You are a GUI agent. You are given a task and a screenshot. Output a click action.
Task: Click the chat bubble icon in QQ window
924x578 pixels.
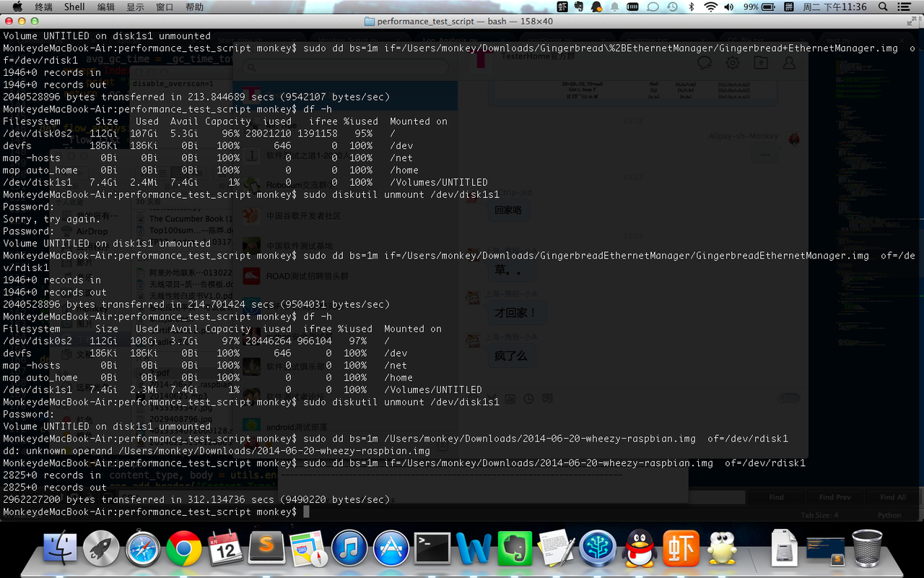(705, 63)
